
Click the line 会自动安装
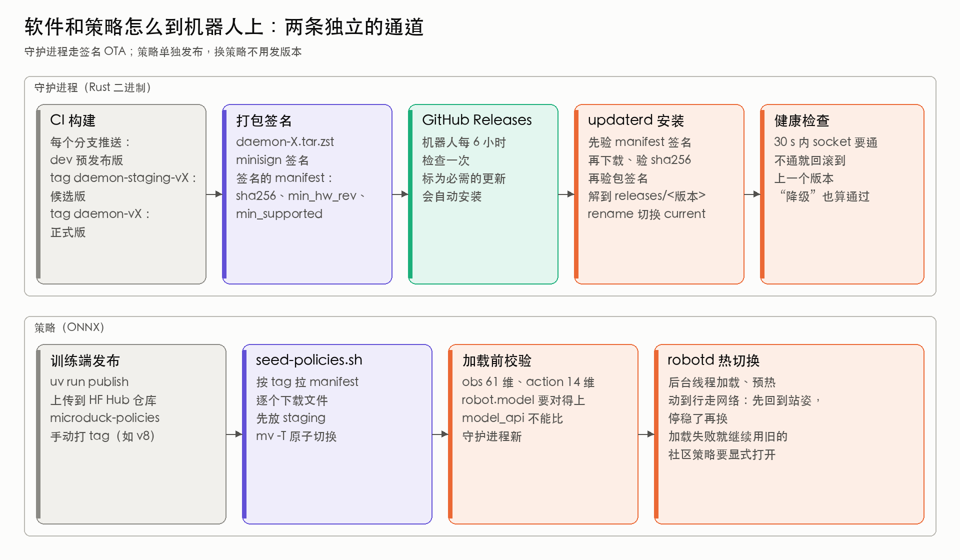click(452, 196)
